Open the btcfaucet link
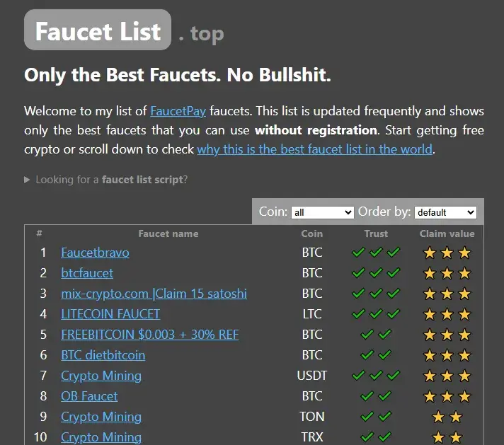Screen dimensions: 504x445 [87, 273]
